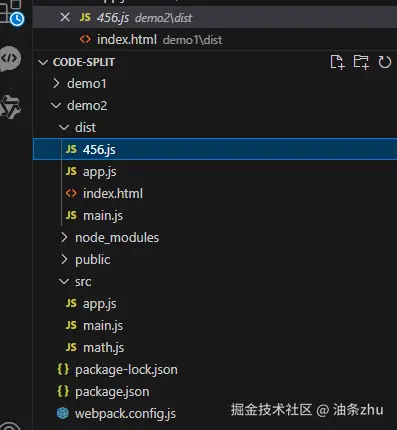Screen dimensions: 397x430
Task: Select 456.js in the dist folder
Action: coord(215,149)
